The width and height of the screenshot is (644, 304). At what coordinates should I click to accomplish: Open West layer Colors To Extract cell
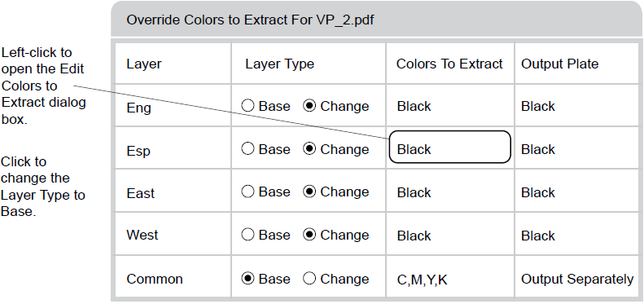450,234
